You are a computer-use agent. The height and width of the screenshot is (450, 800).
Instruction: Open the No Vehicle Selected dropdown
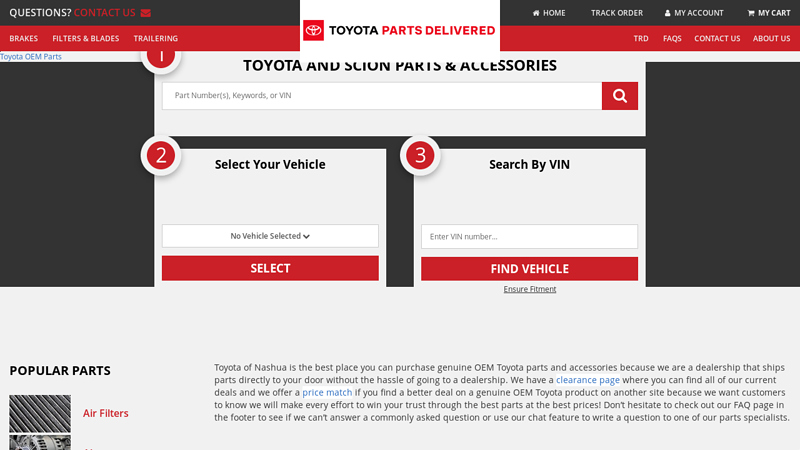click(270, 236)
